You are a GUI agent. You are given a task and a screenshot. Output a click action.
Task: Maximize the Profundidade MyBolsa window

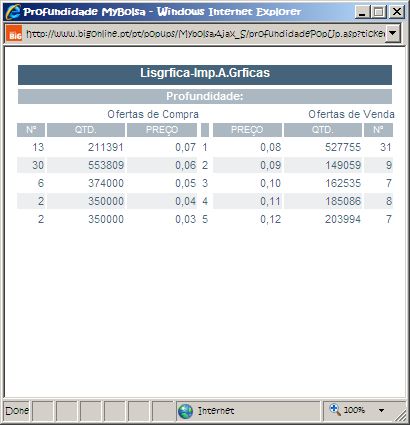pyautogui.click(x=379, y=12)
